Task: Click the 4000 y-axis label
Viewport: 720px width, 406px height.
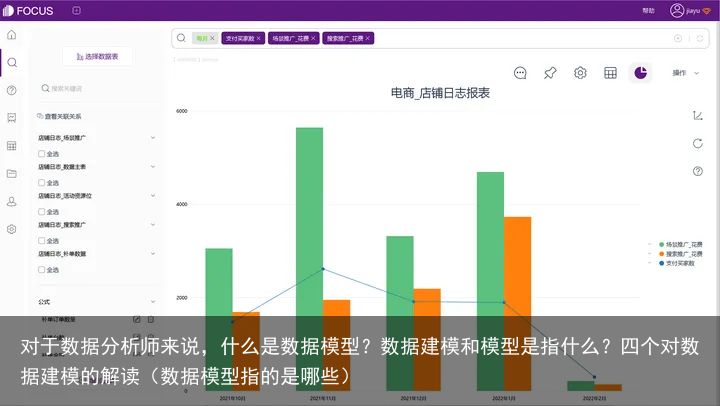Action: [182, 204]
